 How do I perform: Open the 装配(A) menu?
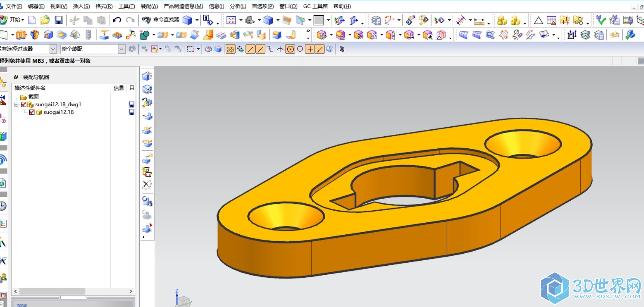(149, 6)
